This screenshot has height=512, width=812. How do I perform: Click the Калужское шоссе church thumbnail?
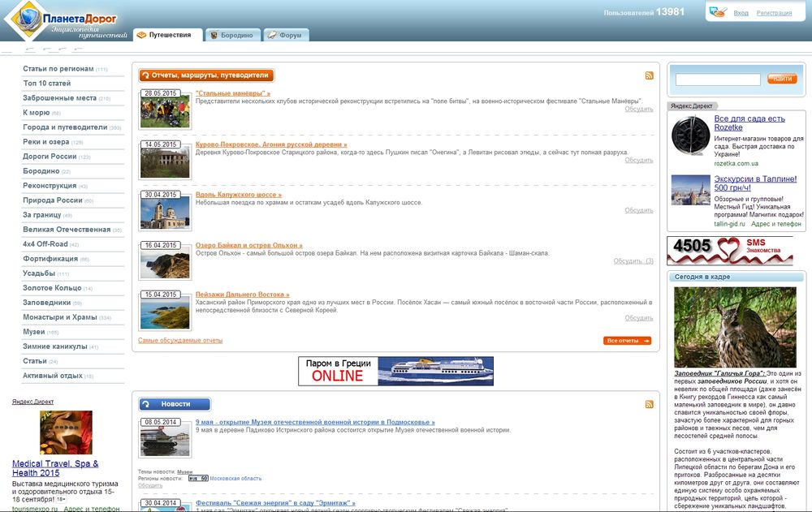click(x=165, y=213)
